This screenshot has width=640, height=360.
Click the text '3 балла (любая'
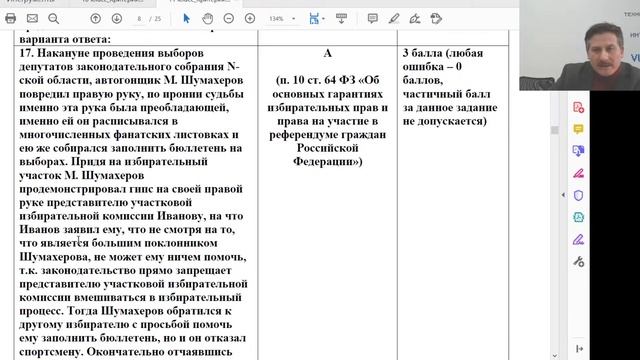point(443,53)
